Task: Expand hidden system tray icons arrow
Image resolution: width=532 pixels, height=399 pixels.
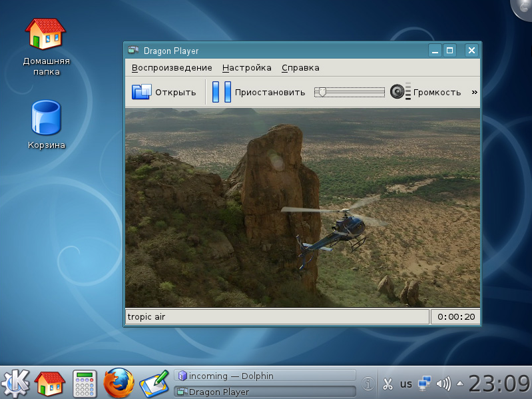Action: tap(460, 384)
